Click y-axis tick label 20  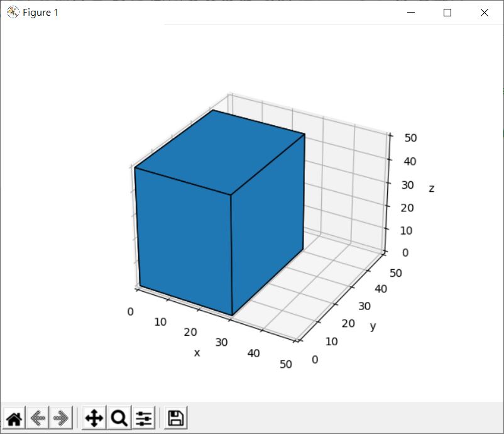(x=348, y=324)
